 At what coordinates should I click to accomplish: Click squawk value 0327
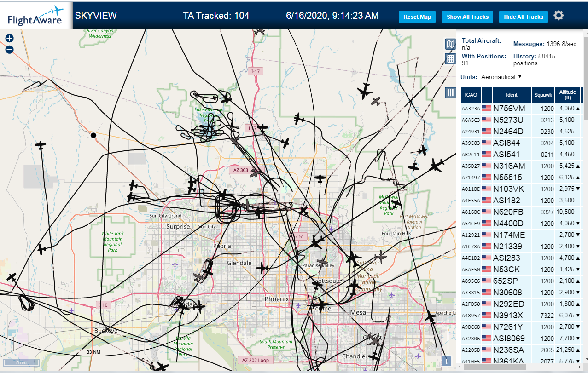547,212
